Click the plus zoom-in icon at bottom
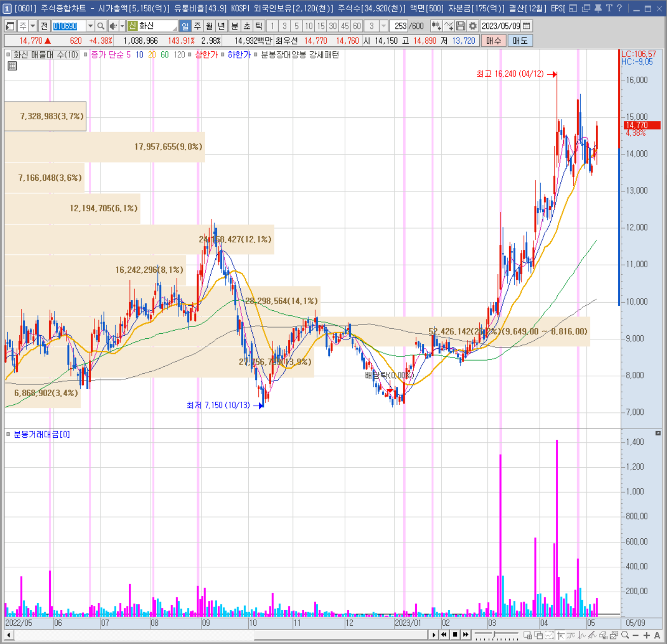Viewport: 667px width, 644px height. pos(646,635)
